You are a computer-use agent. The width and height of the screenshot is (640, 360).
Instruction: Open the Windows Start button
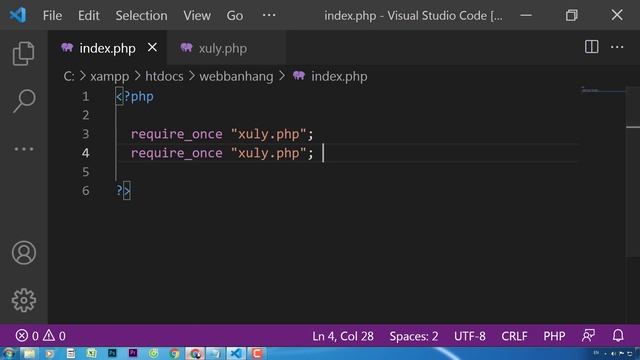[x=8, y=353]
